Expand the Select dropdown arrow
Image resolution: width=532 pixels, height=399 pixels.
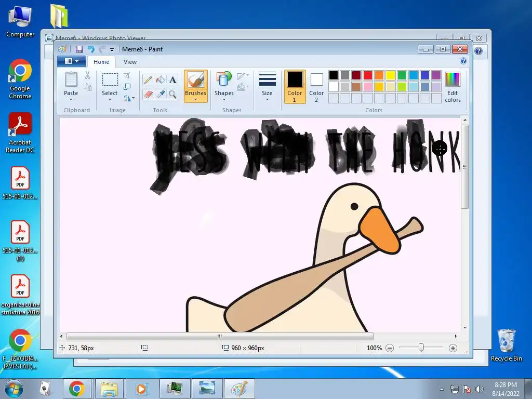(110, 100)
